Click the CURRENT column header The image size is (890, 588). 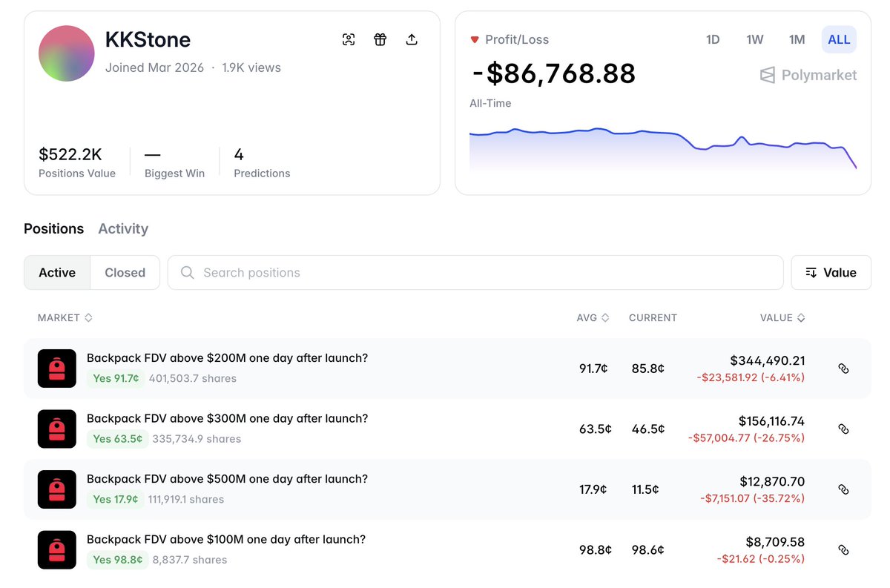[x=653, y=317]
